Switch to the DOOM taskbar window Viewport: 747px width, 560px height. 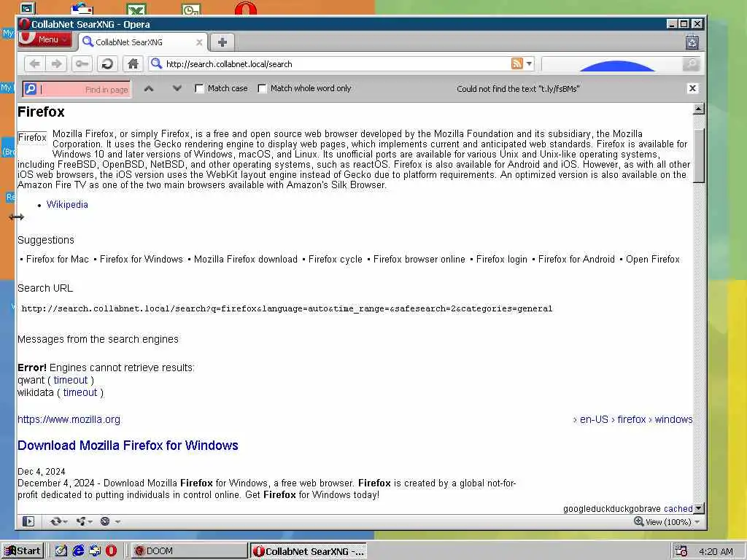pyautogui.click(x=188, y=551)
